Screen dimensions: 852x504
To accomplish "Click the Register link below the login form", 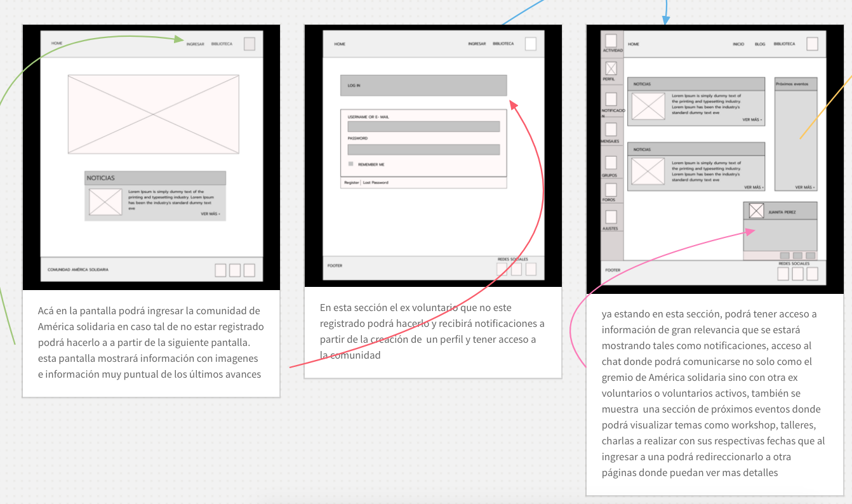I will [x=351, y=183].
